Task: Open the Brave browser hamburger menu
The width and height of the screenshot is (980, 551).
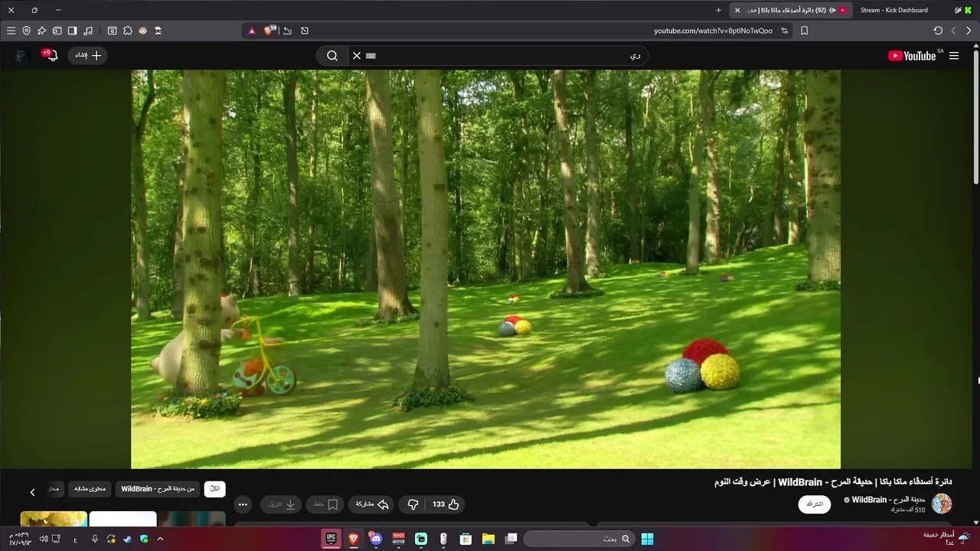Action: click(11, 31)
